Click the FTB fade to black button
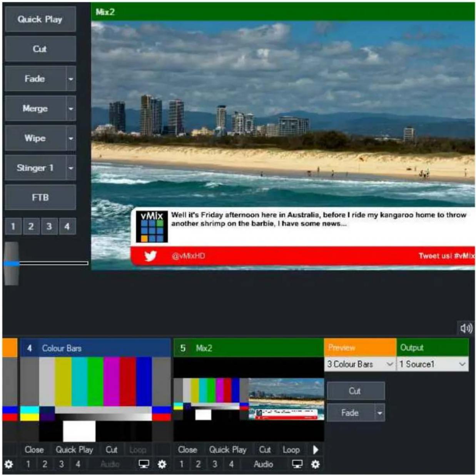 pos(40,197)
